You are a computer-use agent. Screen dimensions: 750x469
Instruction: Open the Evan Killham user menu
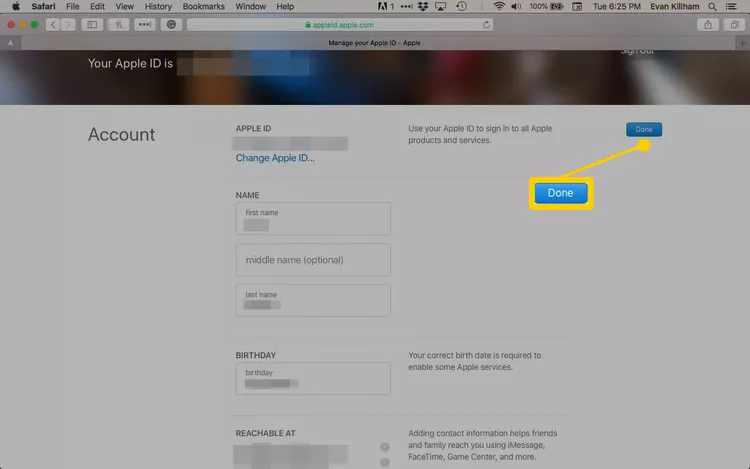point(674,6)
